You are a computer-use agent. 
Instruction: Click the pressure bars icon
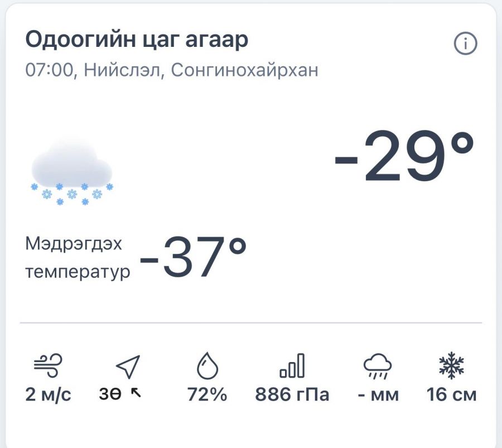coord(292,365)
